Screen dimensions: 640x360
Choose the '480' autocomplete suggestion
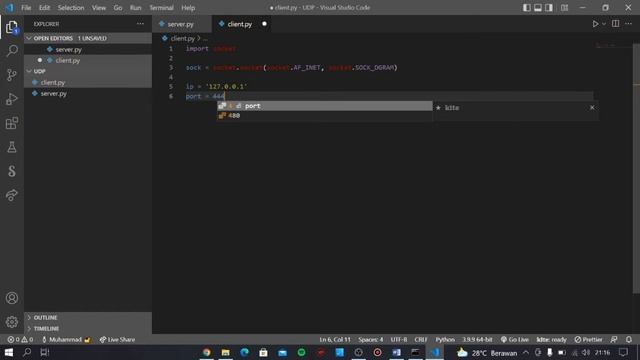[324, 116]
